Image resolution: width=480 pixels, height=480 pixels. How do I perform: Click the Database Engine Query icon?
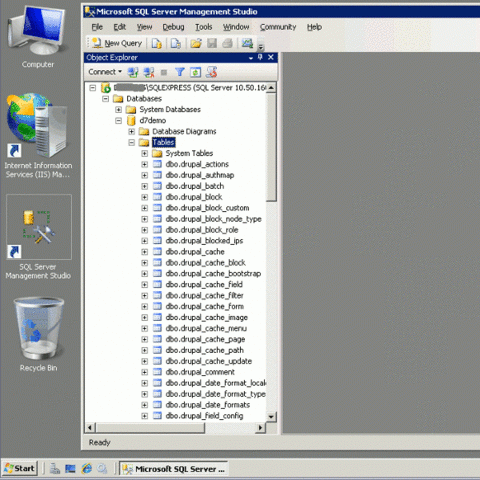(x=156, y=43)
